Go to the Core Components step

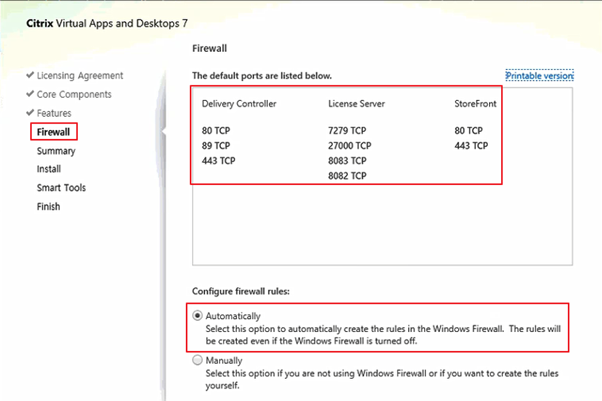pos(74,94)
